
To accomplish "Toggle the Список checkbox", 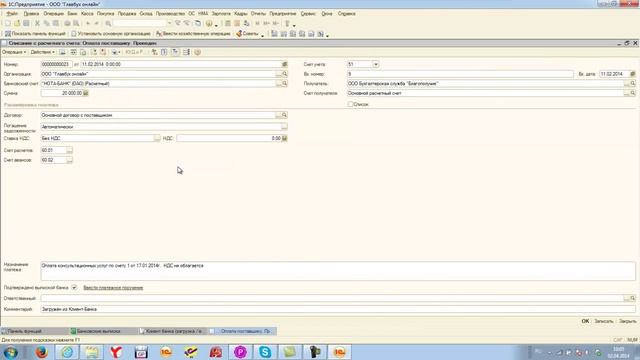I will click(350, 104).
